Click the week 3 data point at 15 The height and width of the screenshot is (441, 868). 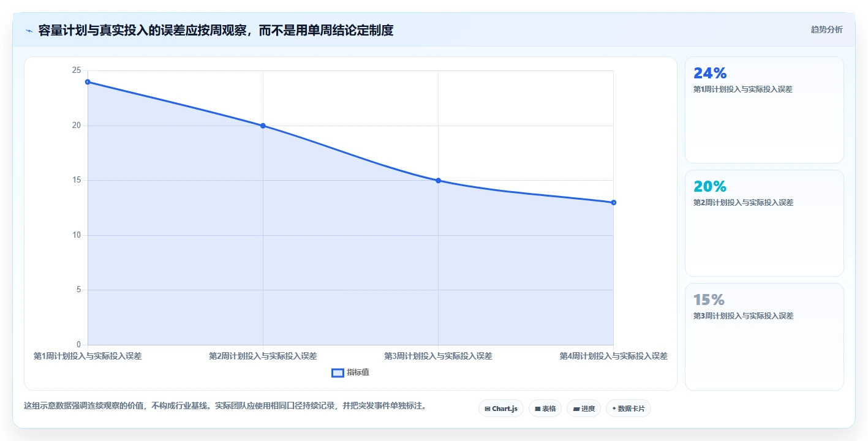coord(438,180)
